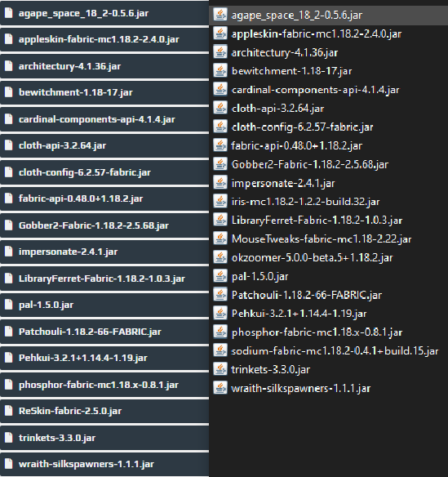Select Patchouli-1.18.2-66-FABRIC.jar row in left panel

pyautogui.click(x=104, y=332)
